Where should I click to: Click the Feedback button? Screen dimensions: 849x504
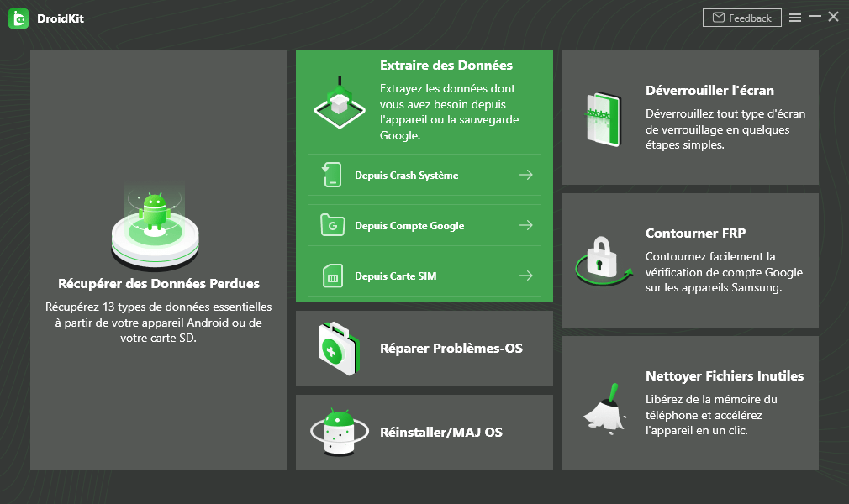pos(742,17)
